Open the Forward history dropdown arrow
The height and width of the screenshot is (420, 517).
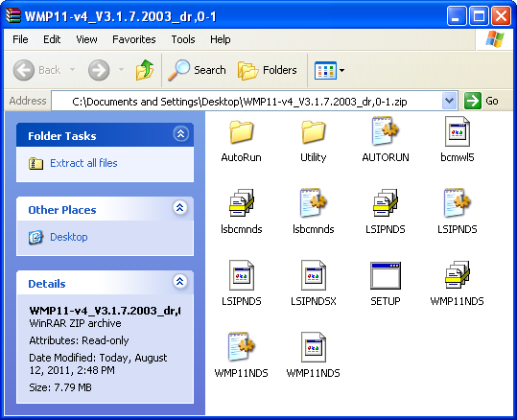(x=121, y=70)
